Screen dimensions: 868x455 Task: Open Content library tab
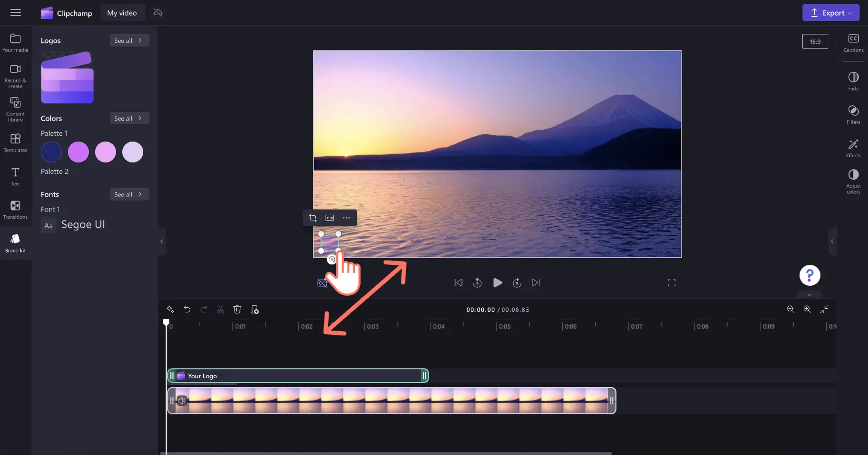[x=16, y=110]
